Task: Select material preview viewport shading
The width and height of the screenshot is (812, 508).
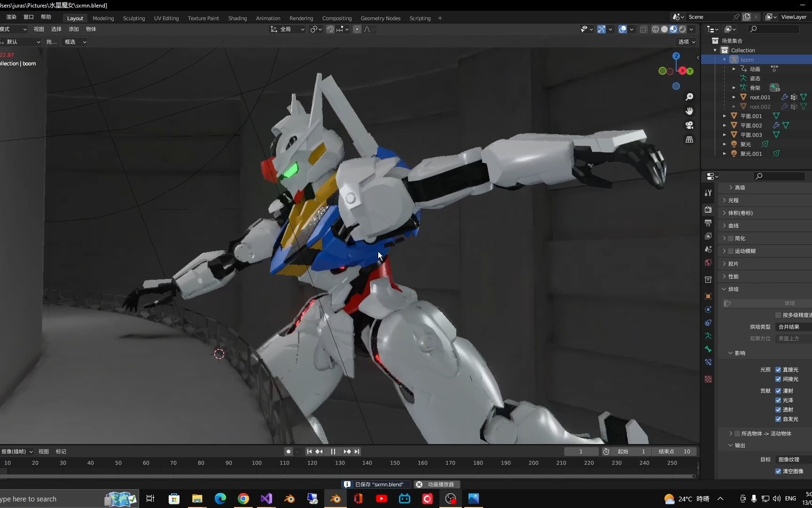Action: [x=673, y=29]
